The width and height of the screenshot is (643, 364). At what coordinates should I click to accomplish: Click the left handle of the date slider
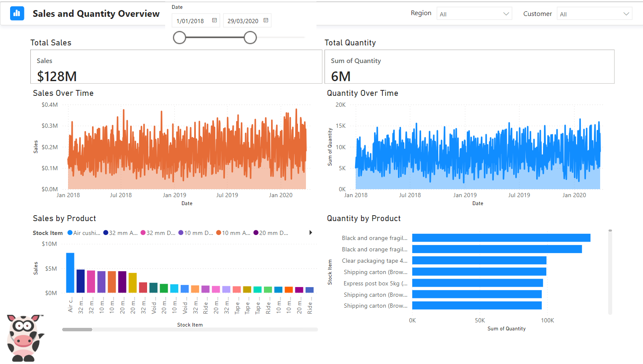(x=179, y=38)
